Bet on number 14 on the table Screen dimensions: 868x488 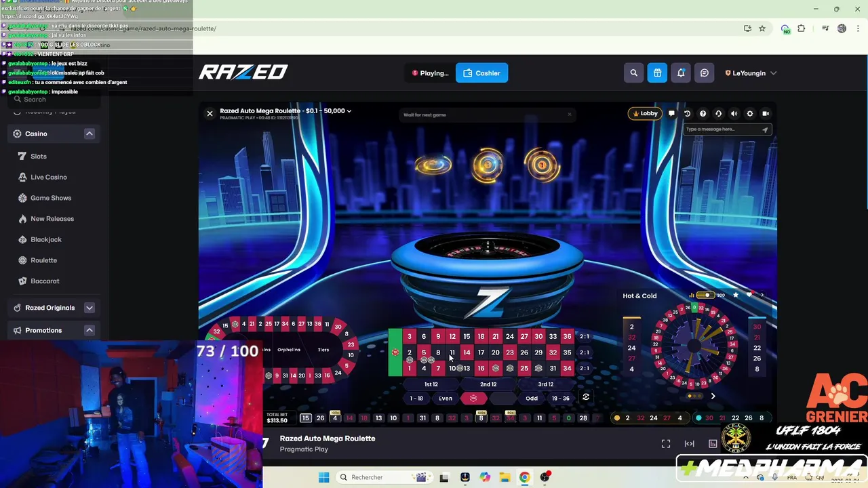pos(467,352)
